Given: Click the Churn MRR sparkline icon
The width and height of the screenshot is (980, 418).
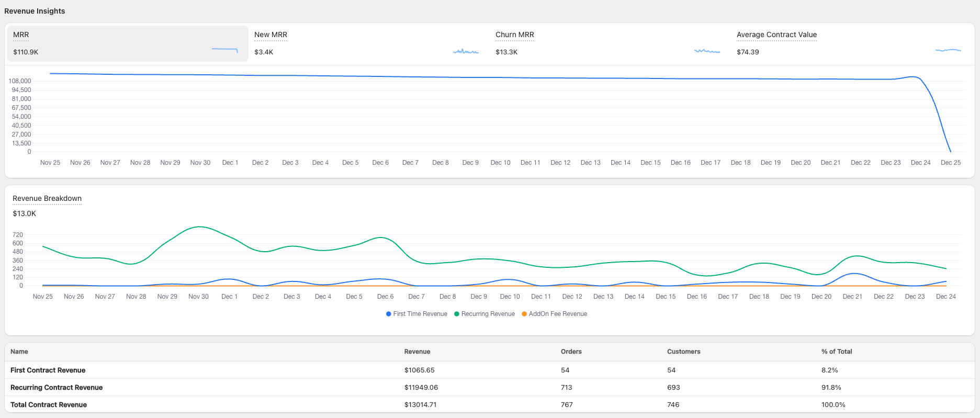Looking at the screenshot, I should point(707,51).
